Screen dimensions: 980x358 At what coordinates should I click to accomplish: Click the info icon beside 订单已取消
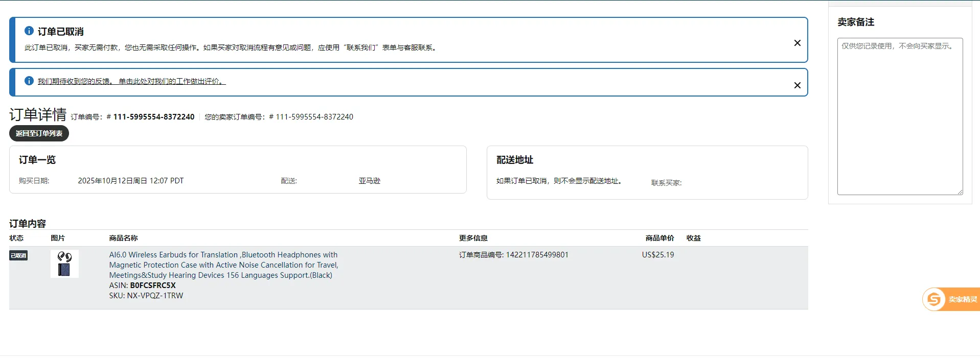[x=29, y=31]
